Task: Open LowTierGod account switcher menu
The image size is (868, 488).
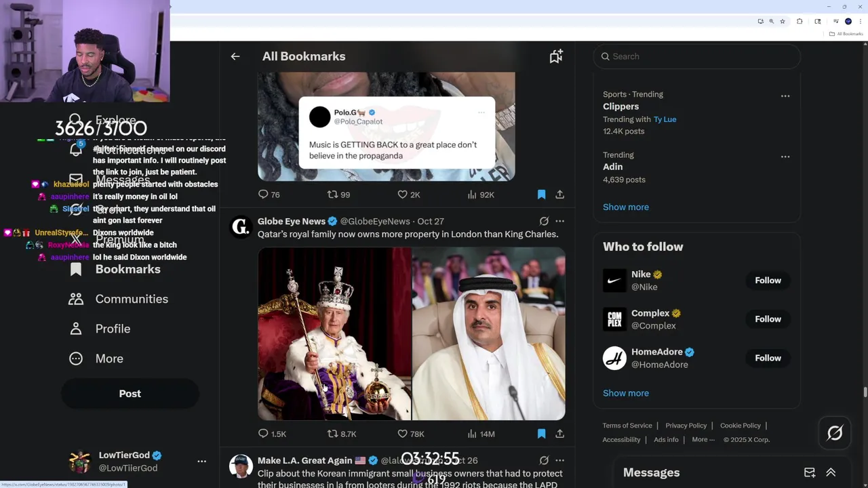Action: pyautogui.click(x=201, y=461)
